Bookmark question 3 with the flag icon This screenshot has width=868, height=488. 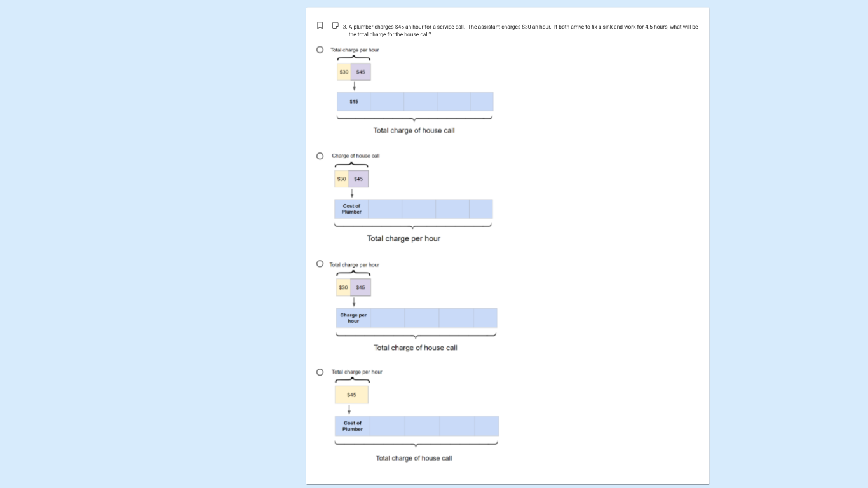coord(320,26)
